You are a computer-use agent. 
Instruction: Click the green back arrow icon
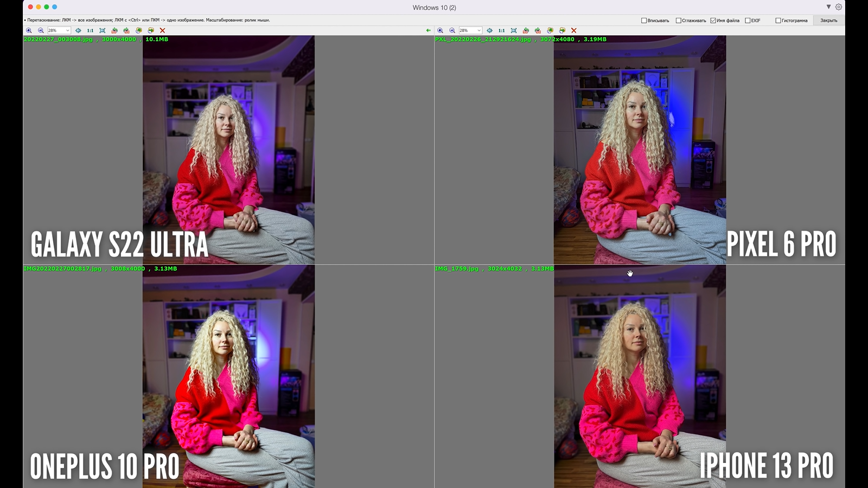click(x=429, y=30)
